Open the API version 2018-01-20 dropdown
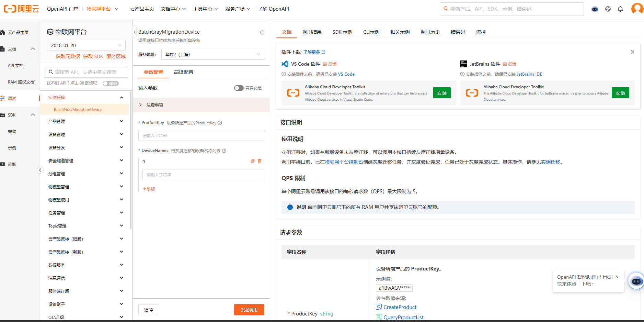Image resolution: width=644 pixels, height=322 pixels. [x=86, y=45]
